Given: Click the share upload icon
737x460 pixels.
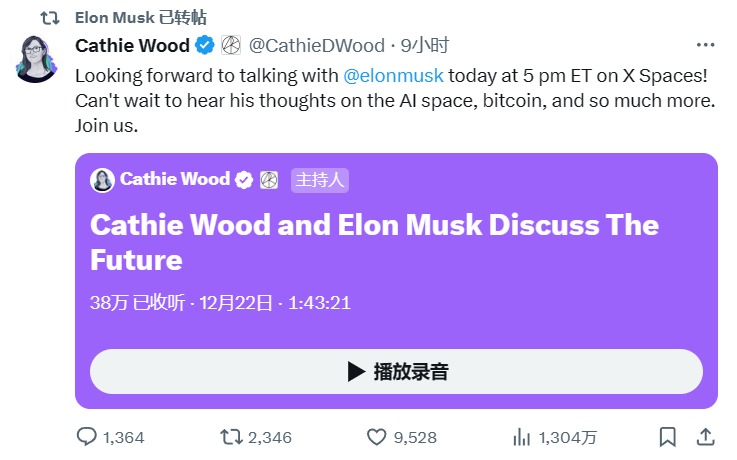Looking at the screenshot, I should pos(705,437).
